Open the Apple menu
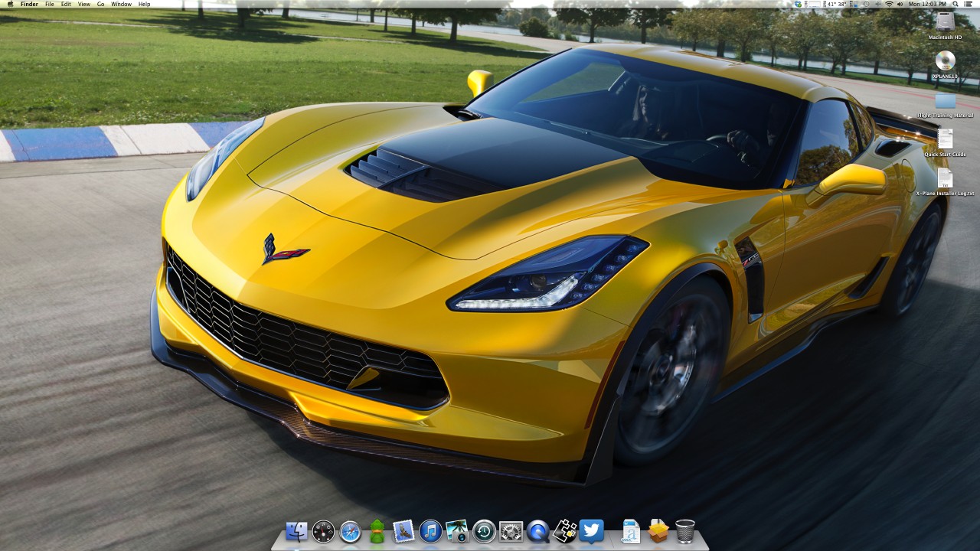The width and height of the screenshot is (980, 551). coord(10,5)
